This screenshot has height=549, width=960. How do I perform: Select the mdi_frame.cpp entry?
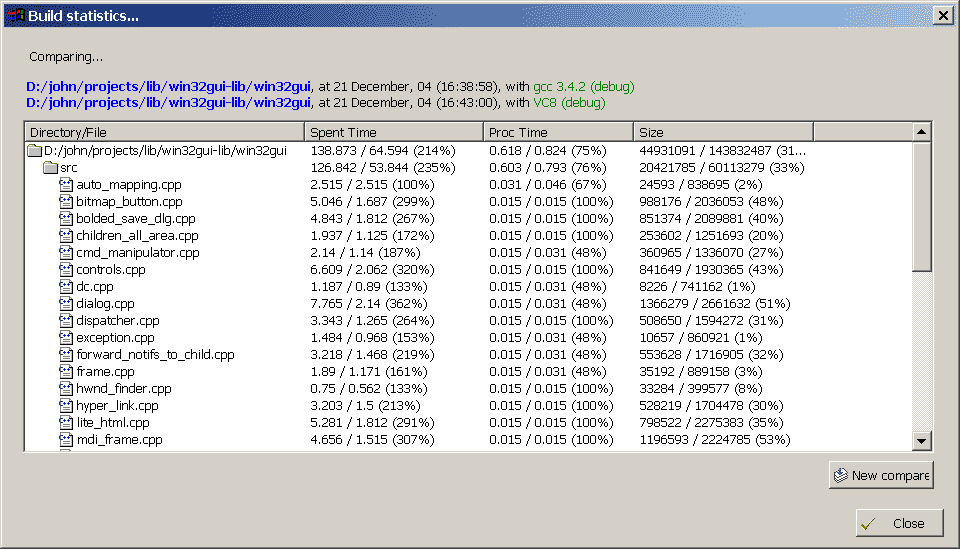[x=119, y=440]
